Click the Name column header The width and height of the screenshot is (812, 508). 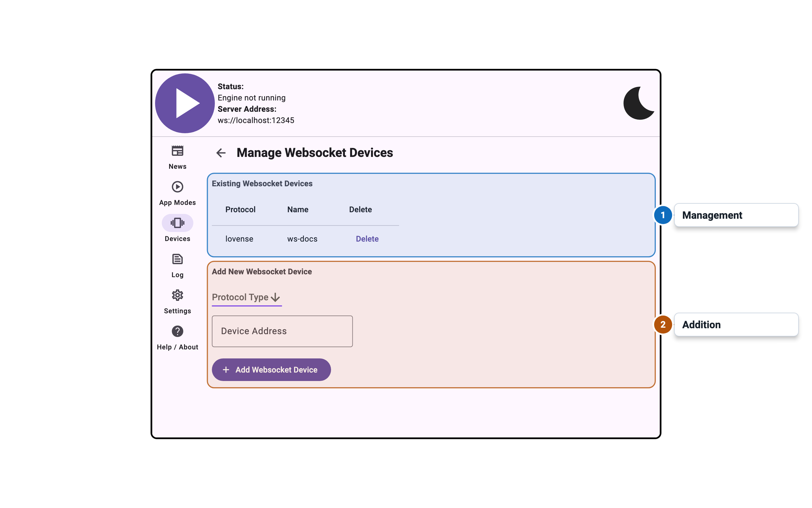pyautogui.click(x=298, y=209)
